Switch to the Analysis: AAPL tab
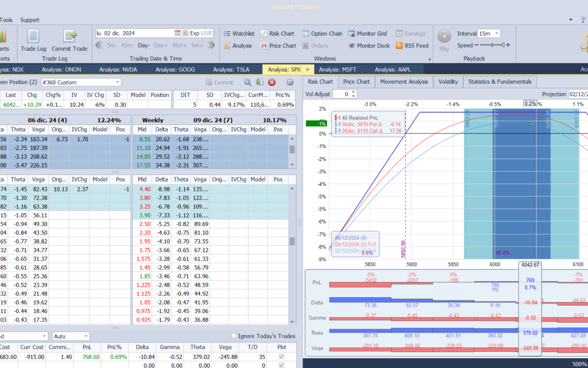588x368 pixels. click(x=393, y=69)
